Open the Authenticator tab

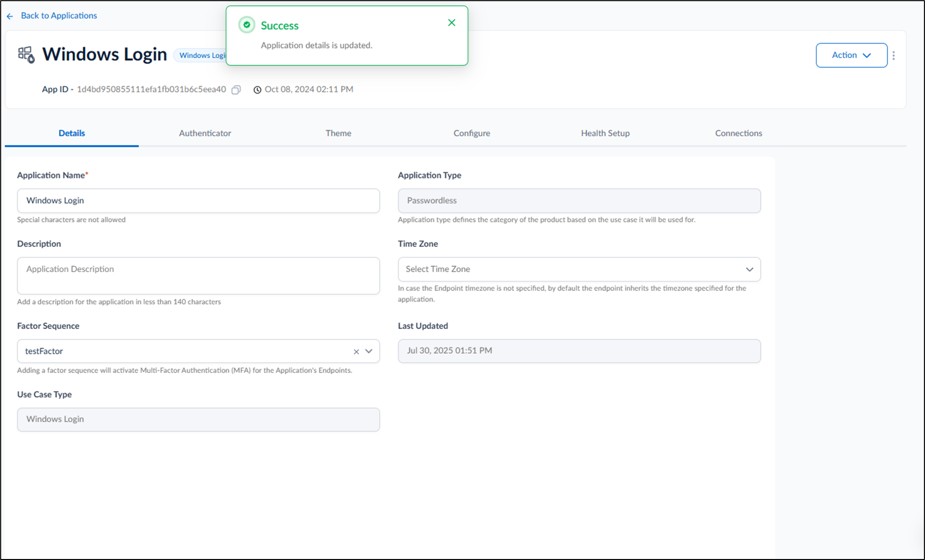[x=205, y=133]
